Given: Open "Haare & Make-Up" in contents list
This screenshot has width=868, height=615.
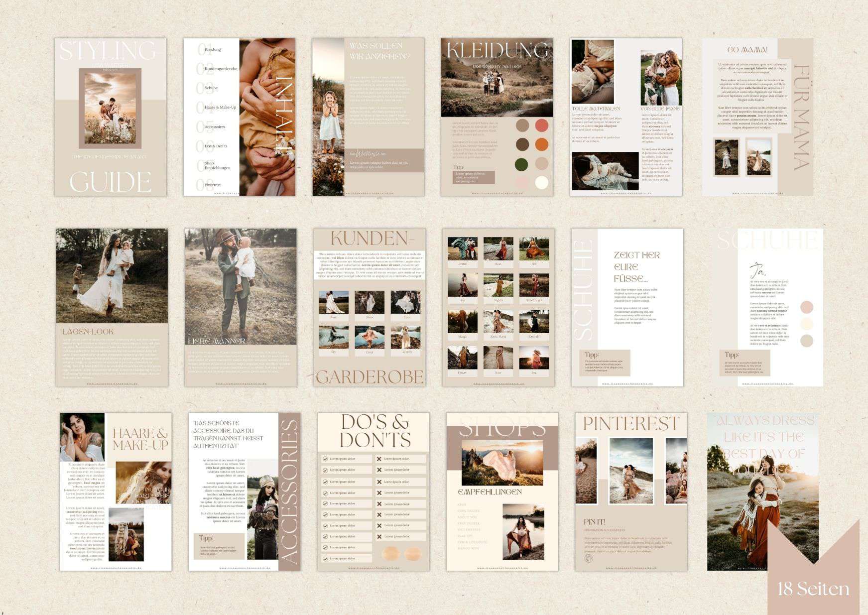Looking at the screenshot, I should click(220, 107).
